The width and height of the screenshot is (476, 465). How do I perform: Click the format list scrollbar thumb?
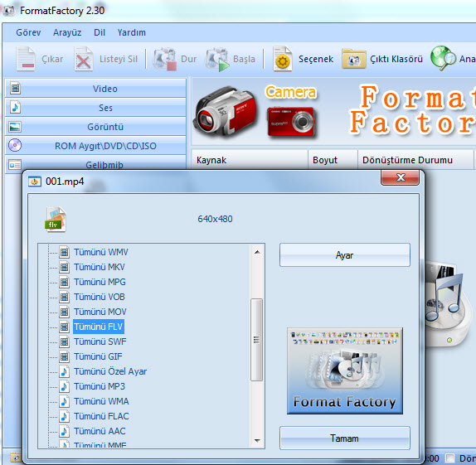(256, 339)
